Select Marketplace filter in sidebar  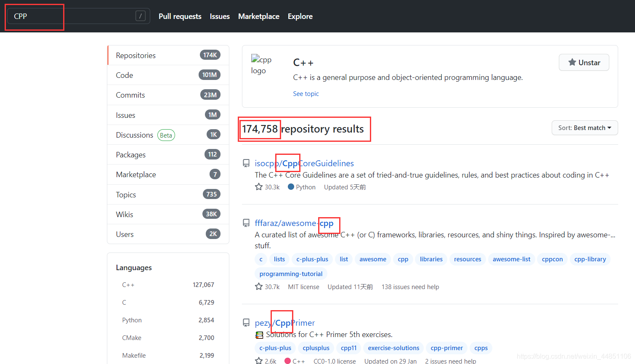click(168, 174)
